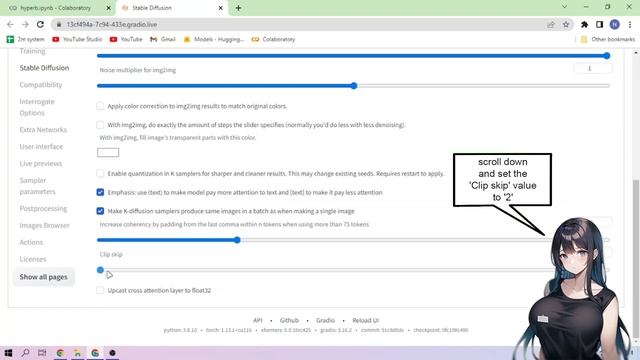The image size is (640, 360).
Task: Enable upcast cross attention layer to float32
Action: pos(100,290)
